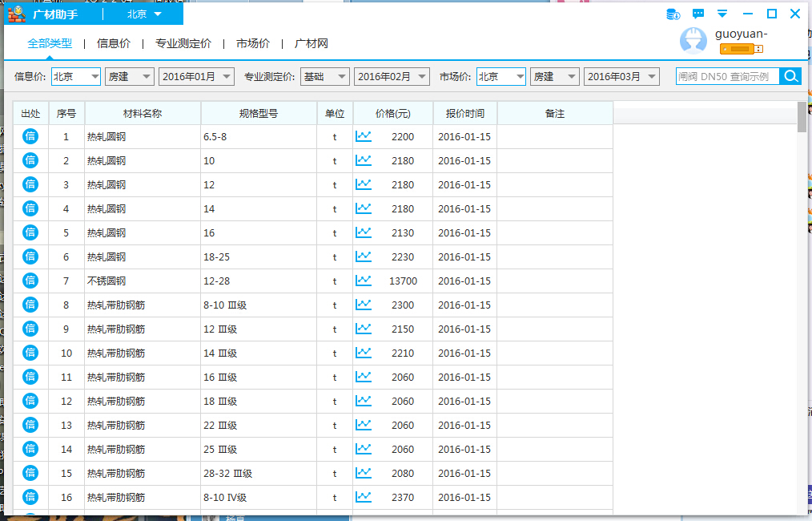Screen dimensions: 812x521
Task: Open the chat message icon
Action: pos(698,14)
